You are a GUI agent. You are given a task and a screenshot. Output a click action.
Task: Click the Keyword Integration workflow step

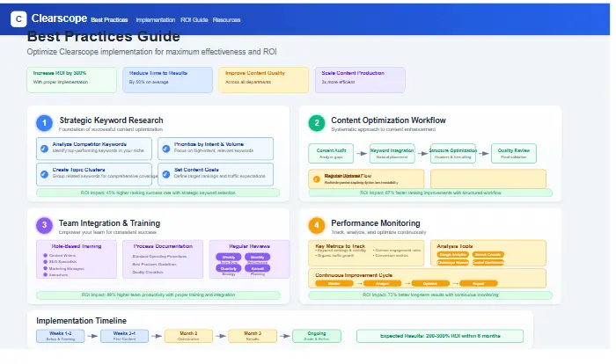point(392,153)
